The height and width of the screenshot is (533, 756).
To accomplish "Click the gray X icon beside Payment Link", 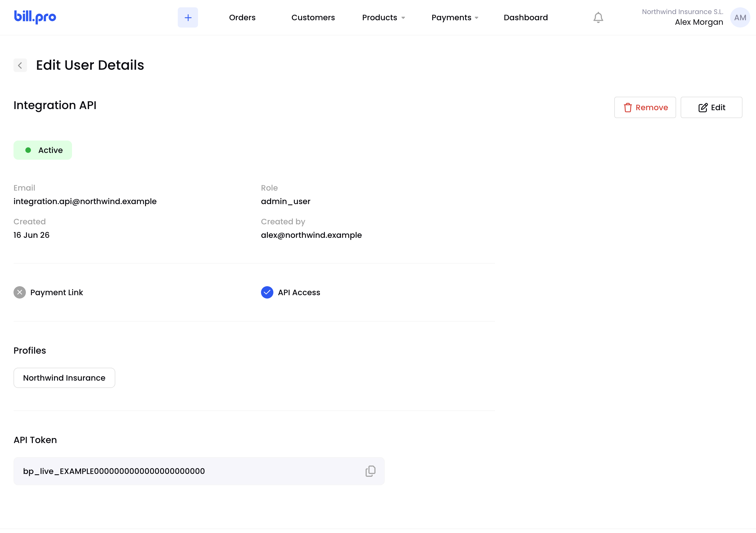I will [20, 292].
